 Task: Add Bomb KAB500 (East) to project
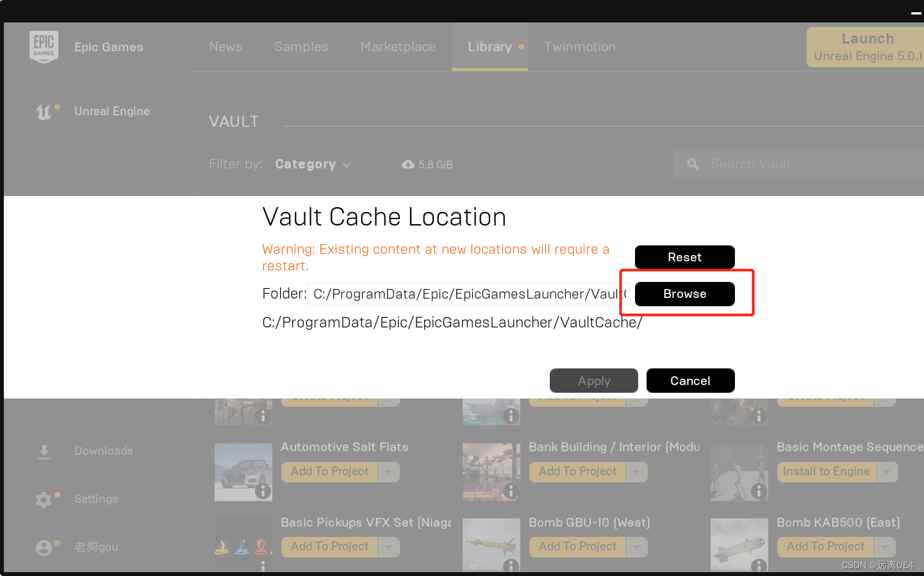[x=826, y=547]
